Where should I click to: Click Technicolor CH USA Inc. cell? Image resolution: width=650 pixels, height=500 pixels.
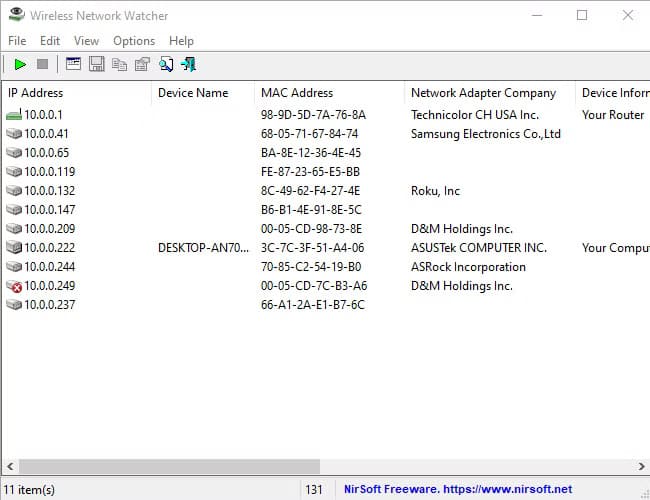coord(475,115)
